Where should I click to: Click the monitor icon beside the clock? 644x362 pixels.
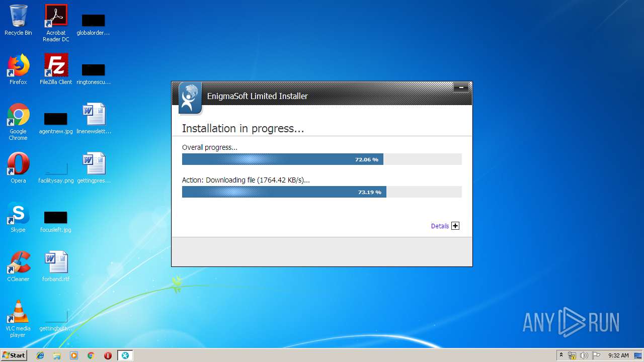(638, 355)
